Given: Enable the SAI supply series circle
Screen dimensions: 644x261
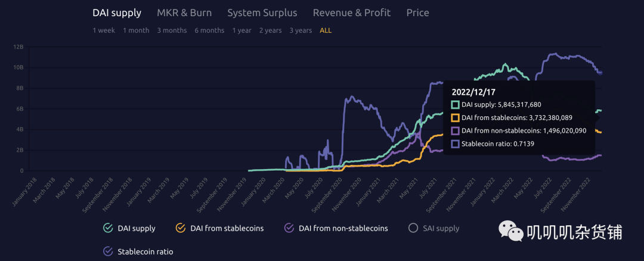Looking at the screenshot, I should click(413, 228).
